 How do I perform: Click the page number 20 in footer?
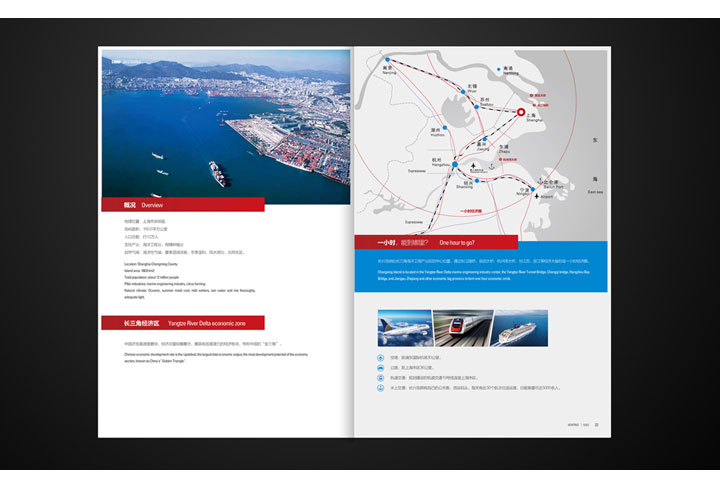(x=596, y=425)
